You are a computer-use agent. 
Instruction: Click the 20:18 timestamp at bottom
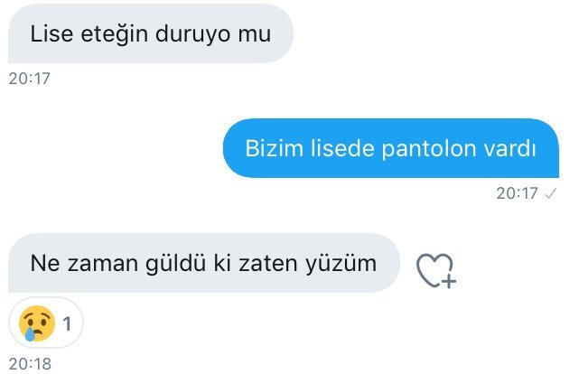(30, 364)
